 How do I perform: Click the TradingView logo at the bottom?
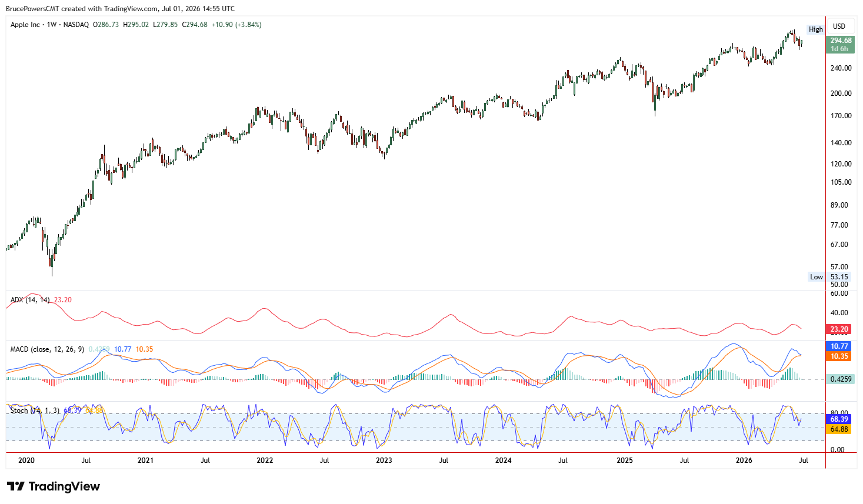(x=54, y=486)
